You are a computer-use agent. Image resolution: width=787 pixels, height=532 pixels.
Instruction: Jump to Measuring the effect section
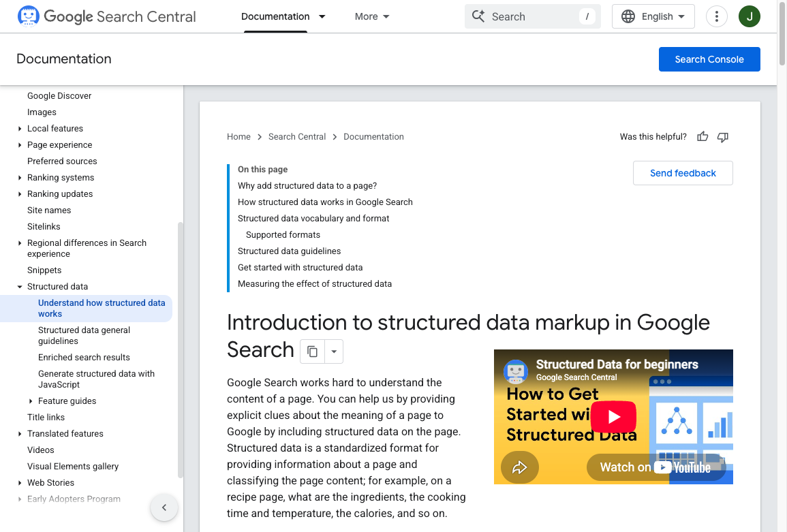point(315,284)
